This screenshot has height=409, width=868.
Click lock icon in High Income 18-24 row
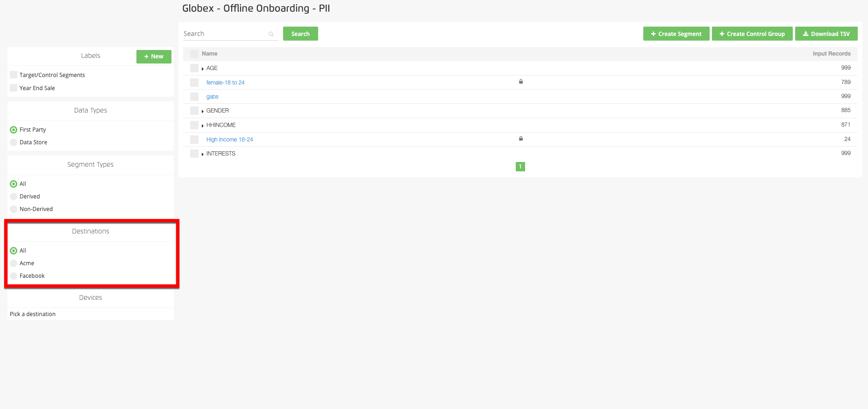point(521,139)
